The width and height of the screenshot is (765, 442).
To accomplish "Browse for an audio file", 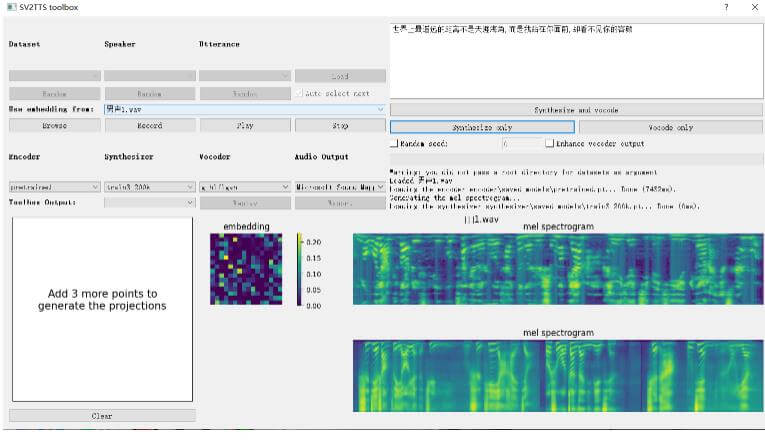I will 54,126.
